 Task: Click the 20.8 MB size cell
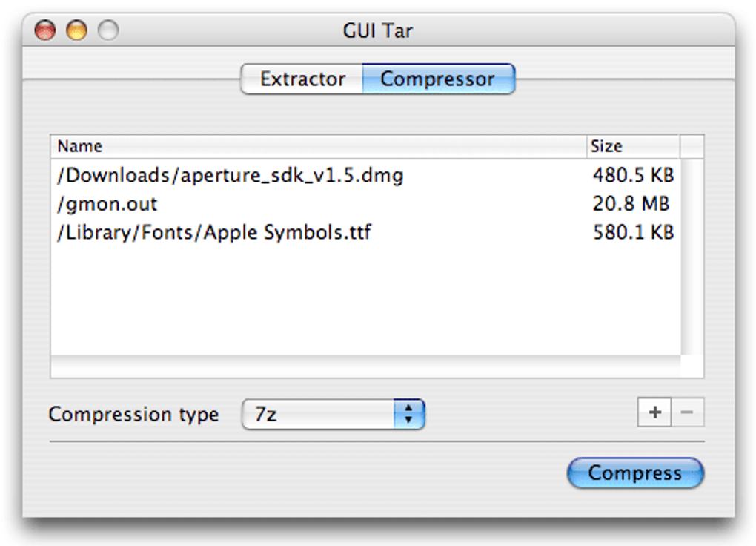pos(631,204)
